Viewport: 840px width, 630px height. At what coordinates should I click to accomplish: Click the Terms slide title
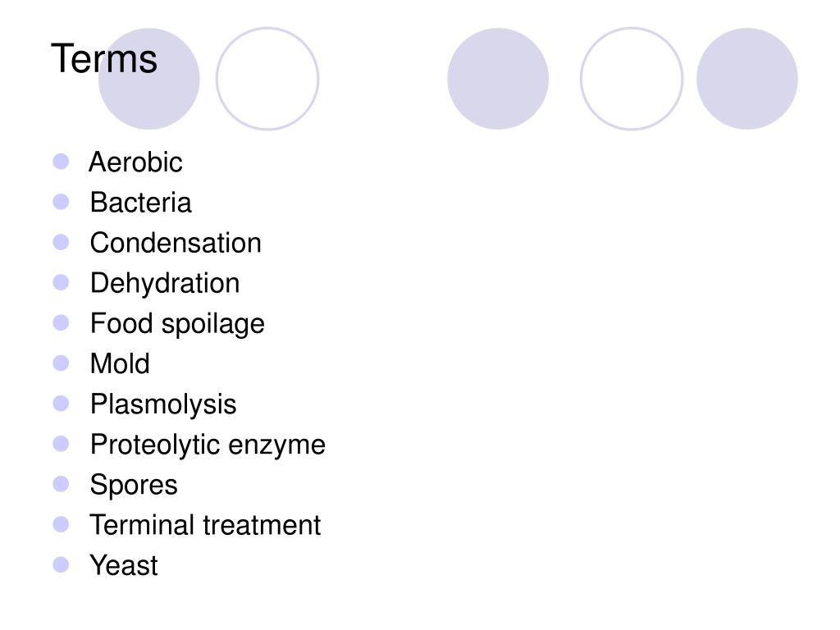(104, 58)
